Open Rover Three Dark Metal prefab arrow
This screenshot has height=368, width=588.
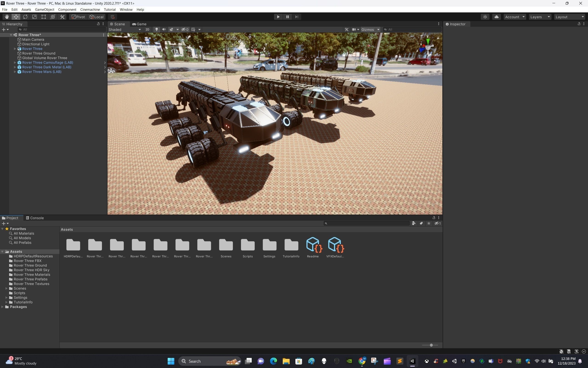point(105,67)
